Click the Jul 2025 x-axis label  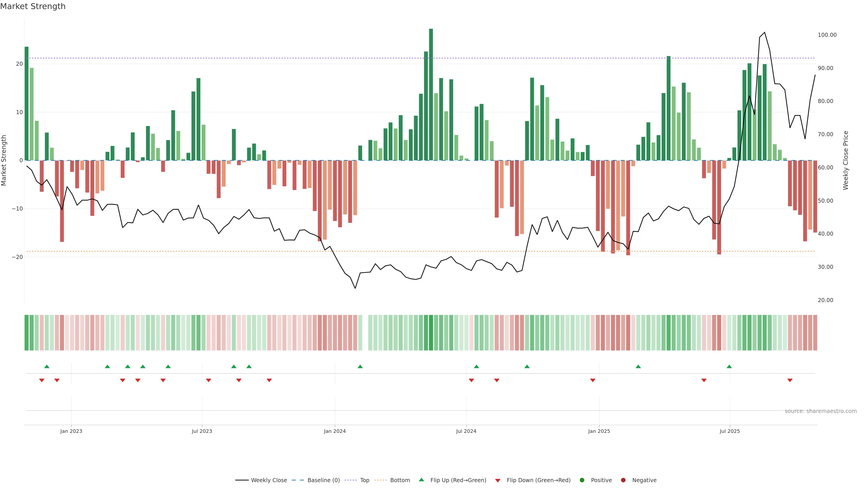[729, 431]
